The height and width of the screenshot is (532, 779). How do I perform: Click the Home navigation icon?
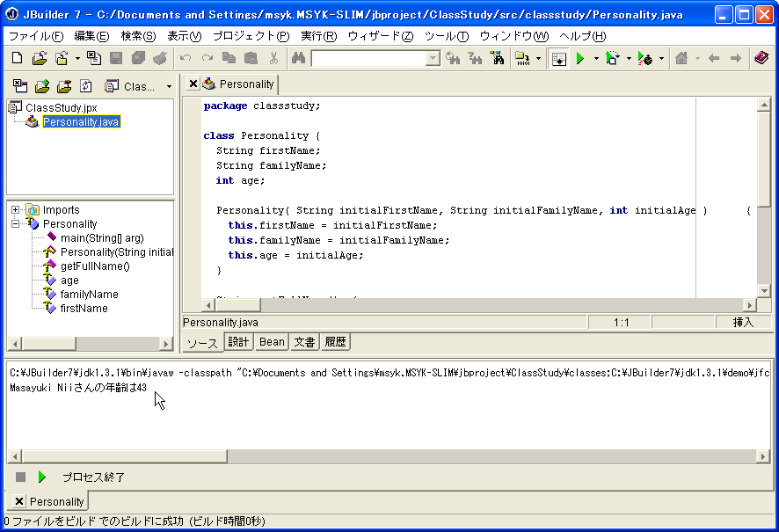(x=681, y=58)
